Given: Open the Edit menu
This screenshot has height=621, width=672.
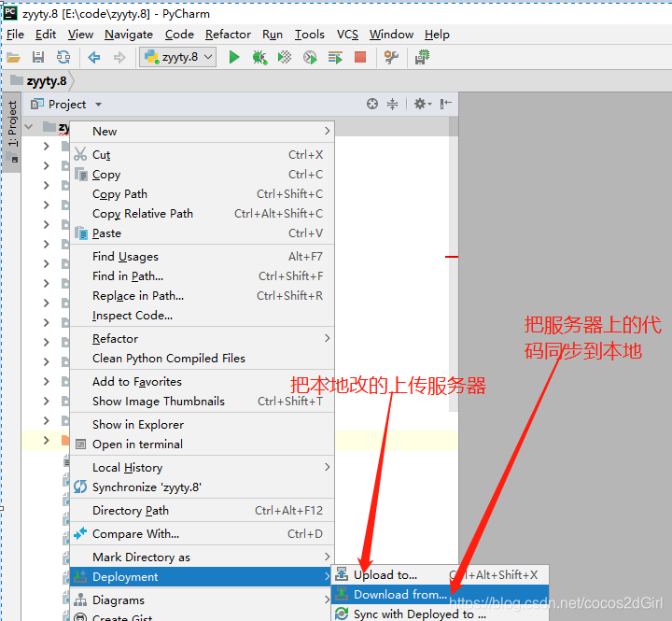Looking at the screenshot, I should coord(46,35).
